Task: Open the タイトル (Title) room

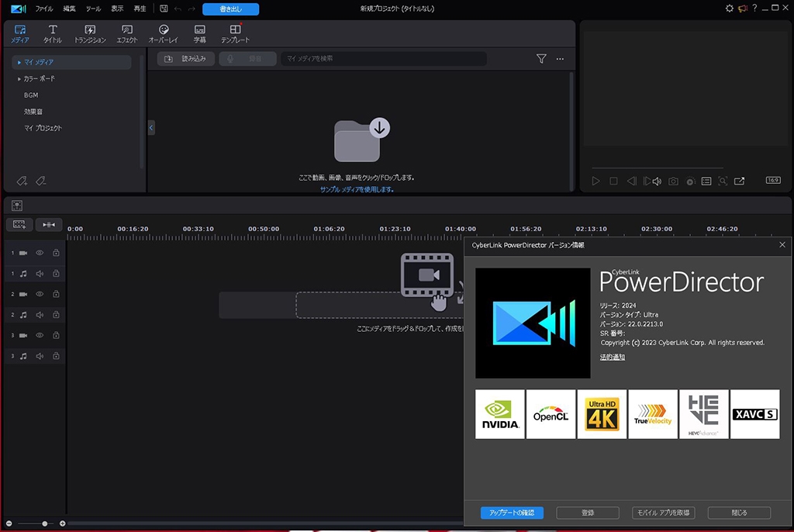Action: pyautogui.click(x=53, y=33)
